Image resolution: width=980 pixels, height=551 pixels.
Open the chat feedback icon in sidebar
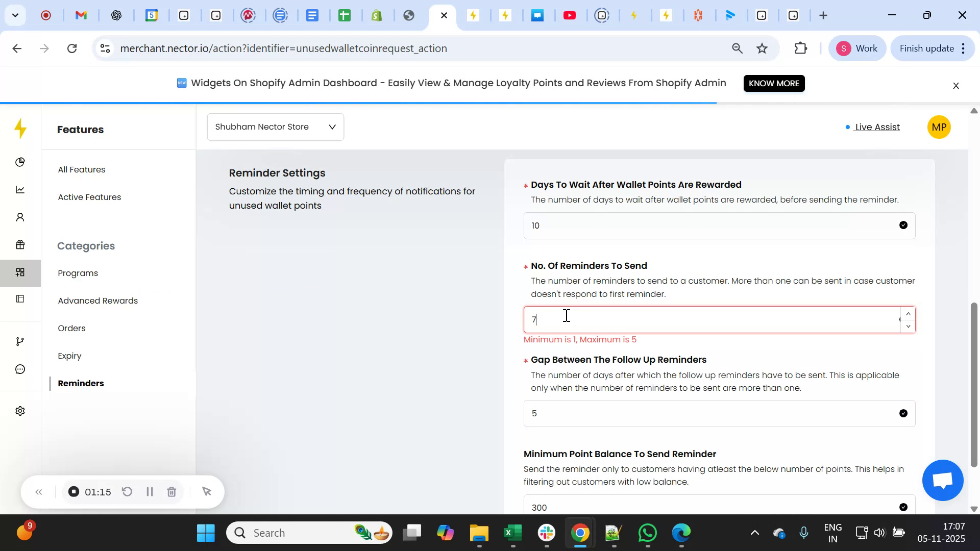20,369
